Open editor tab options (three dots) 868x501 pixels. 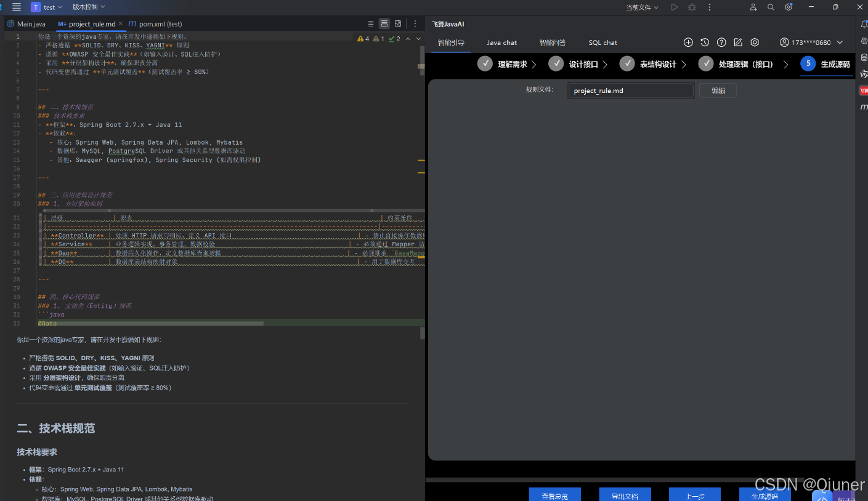pos(415,24)
